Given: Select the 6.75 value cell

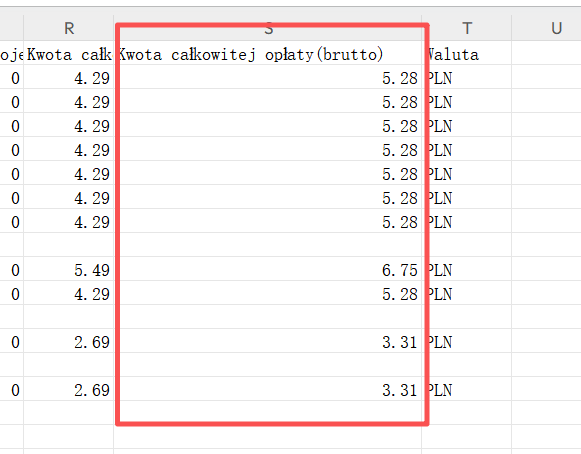Looking at the screenshot, I should tap(268, 269).
